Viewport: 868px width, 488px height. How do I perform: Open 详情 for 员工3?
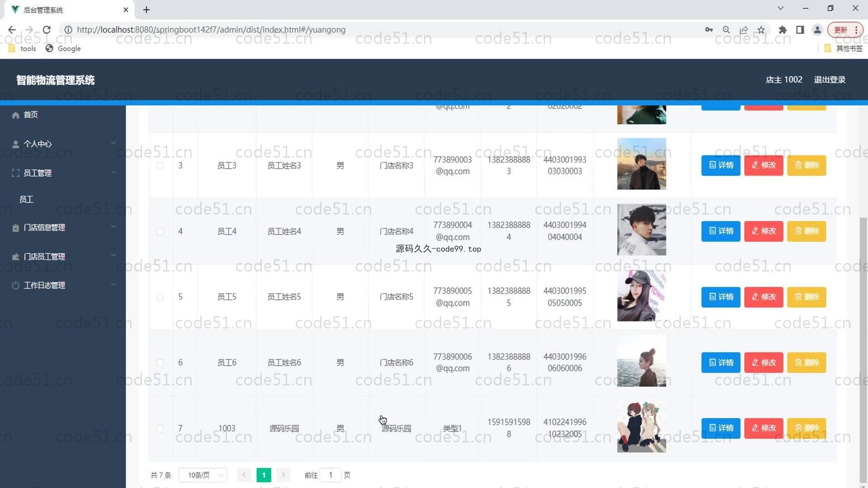[721, 165]
